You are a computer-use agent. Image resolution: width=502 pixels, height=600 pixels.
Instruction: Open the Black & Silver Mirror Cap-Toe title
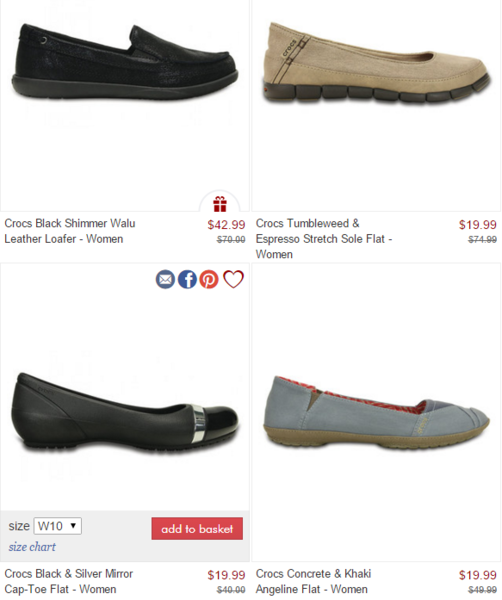tap(68, 582)
